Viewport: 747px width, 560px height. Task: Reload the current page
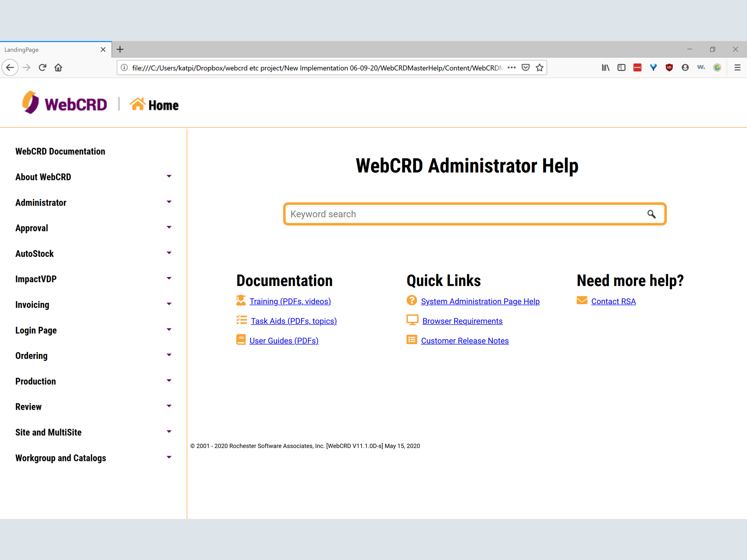42,68
